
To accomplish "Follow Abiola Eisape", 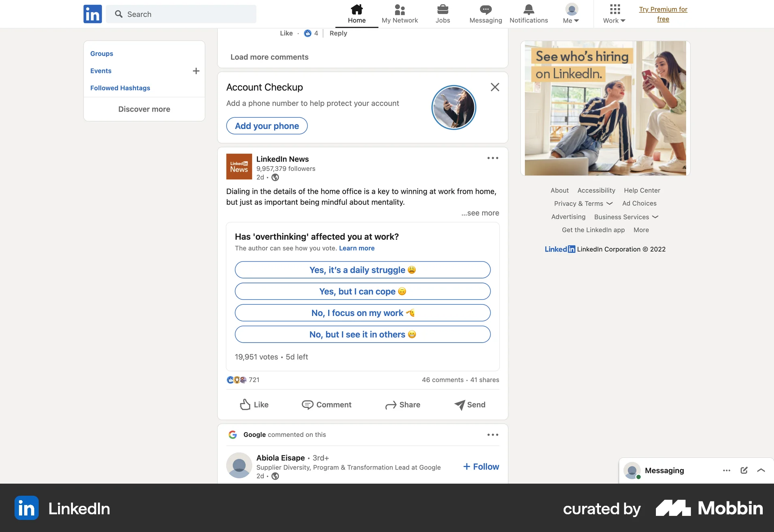I will 481,466.
